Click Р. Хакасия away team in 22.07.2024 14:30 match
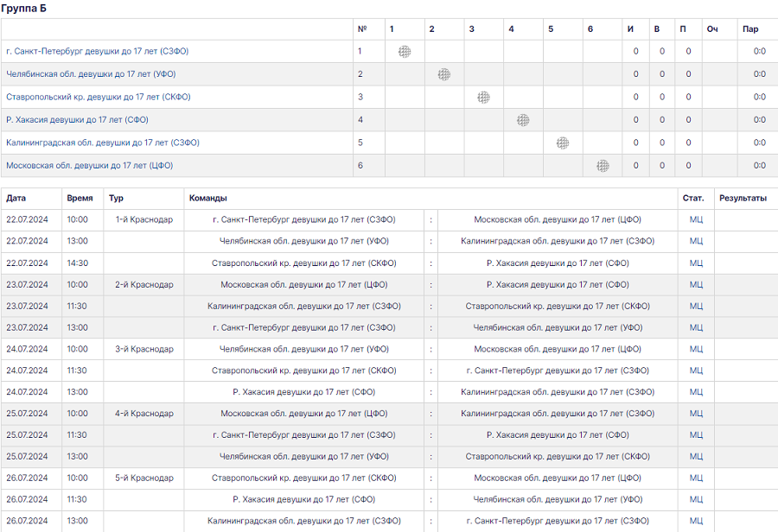This screenshot has height=532, width=778. click(x=558, y=263)
